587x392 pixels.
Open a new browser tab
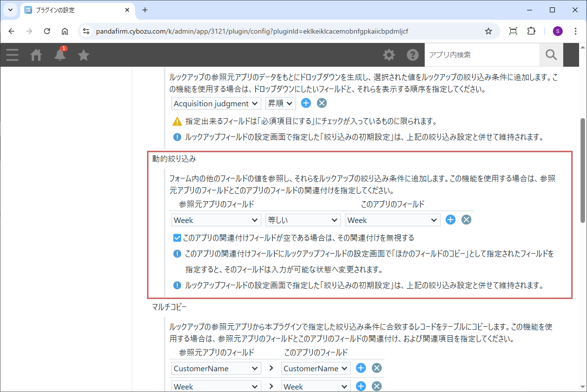(145, 10)
